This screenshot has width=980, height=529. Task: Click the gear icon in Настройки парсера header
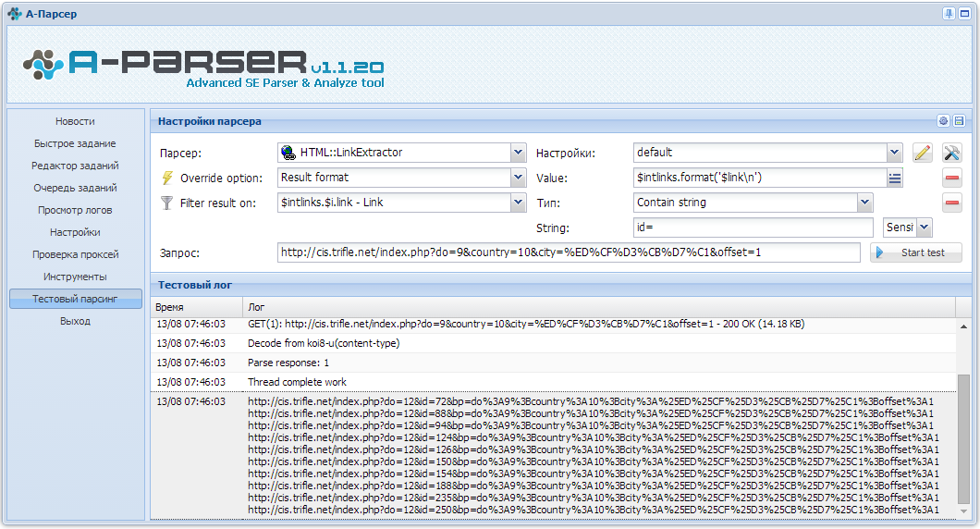pyautogui.click(x=943, y=120)
